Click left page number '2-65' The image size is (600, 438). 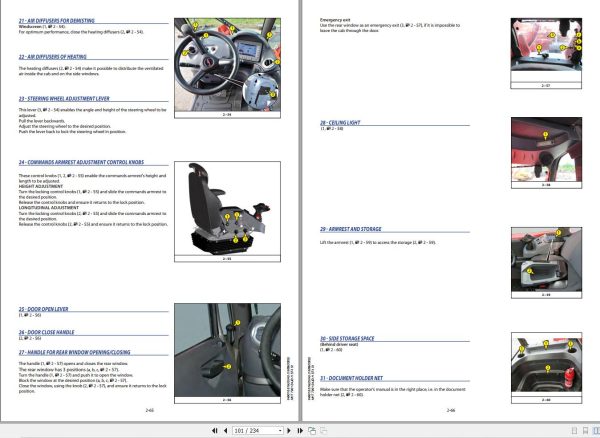point(150,410)
